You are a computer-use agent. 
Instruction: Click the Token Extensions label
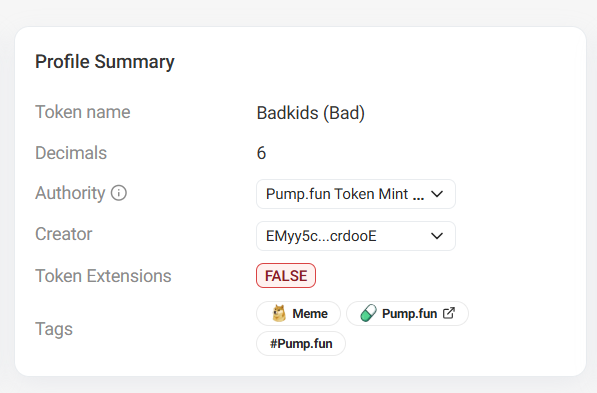pyautogui.click(x=103, y=276)
